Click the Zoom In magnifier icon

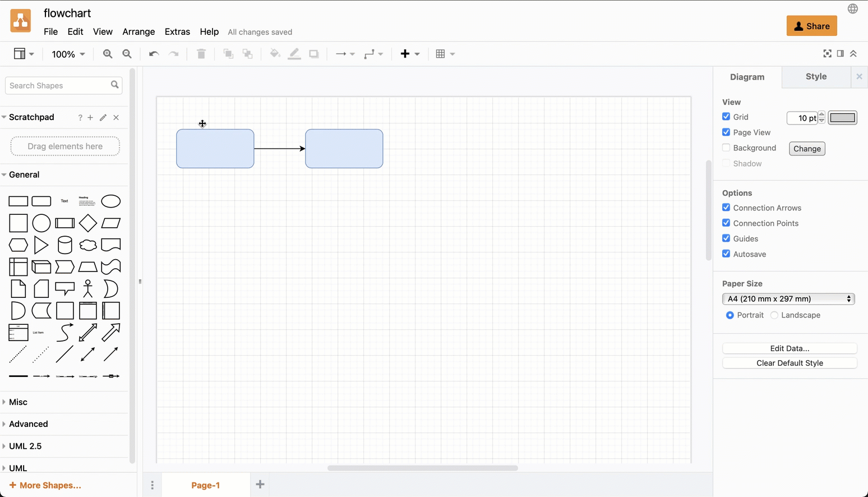click(107, 54)
